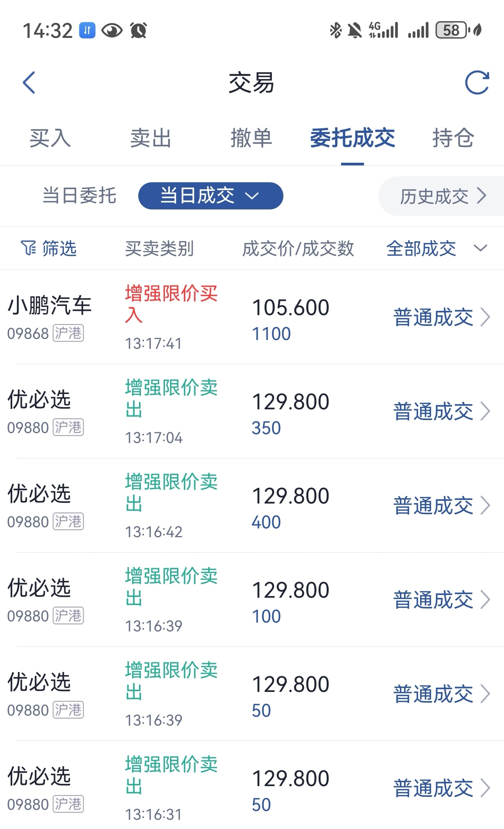Select the 当日委托 option
This screenshot has width=504, height=829.
79,196
